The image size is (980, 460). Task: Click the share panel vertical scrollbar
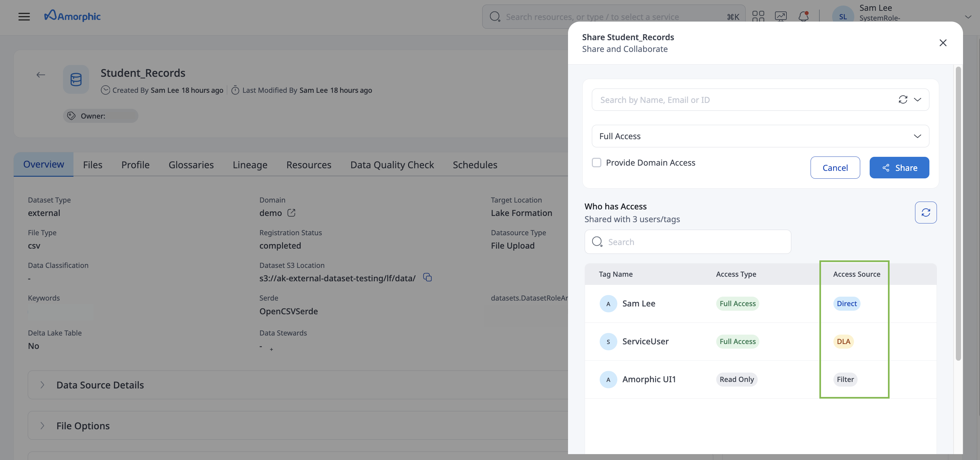coord(958,213)
